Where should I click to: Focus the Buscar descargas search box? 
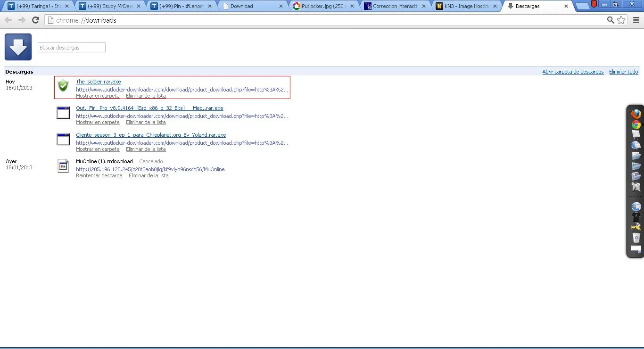coord(72,48)
